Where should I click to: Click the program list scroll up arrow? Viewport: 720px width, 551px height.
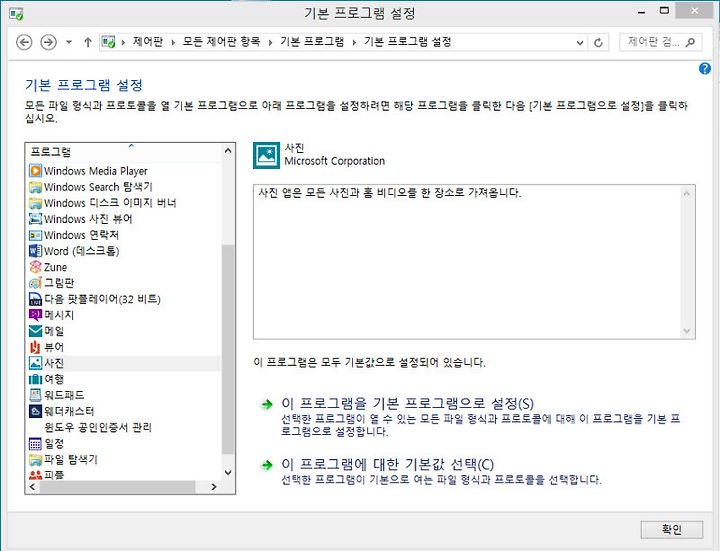click(228, 151)
